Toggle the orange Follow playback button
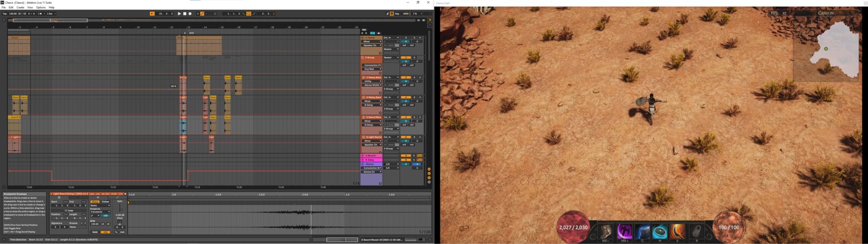 (x=152, y=14)
